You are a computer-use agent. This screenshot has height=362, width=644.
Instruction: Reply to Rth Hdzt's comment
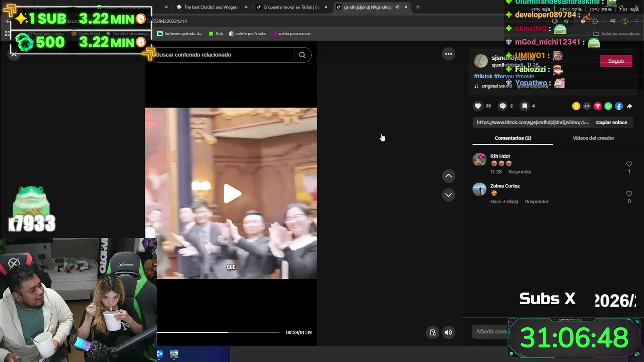(520, 172)
